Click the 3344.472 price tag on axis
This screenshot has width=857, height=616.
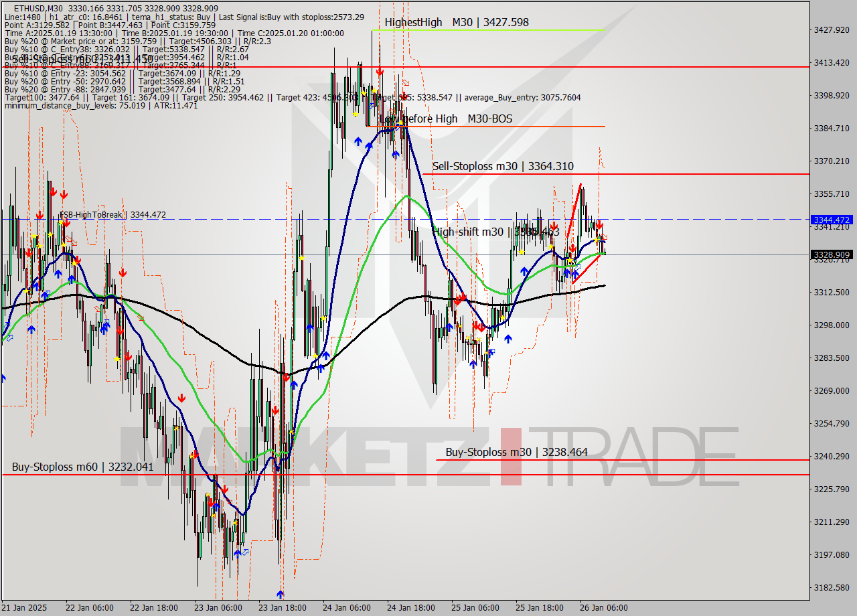pyautogui.click(x=832, y=220)
